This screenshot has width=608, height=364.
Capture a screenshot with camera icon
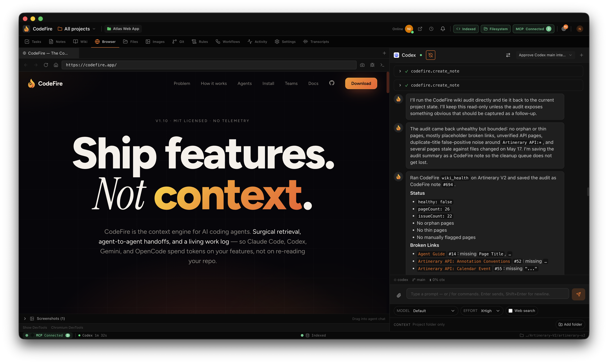point(362,65)
